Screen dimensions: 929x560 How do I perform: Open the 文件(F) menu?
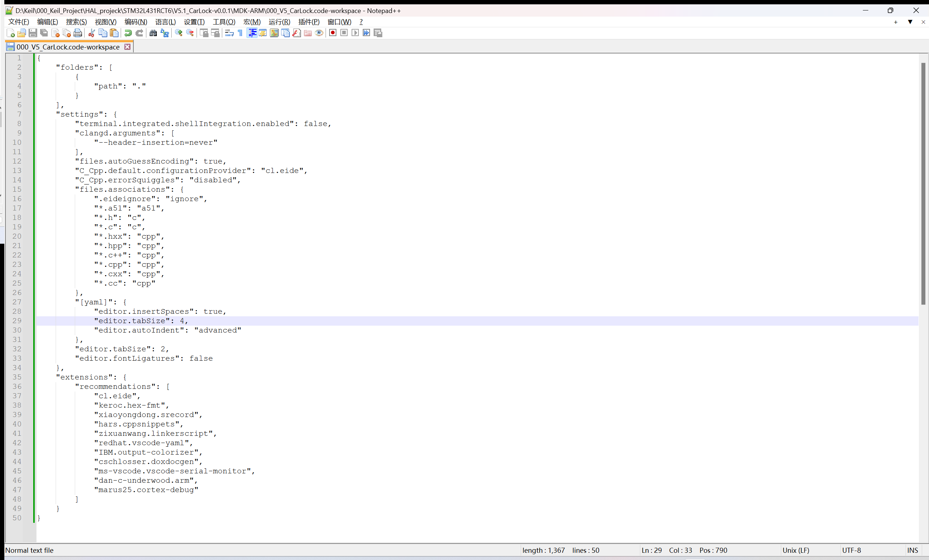(19, 22)
